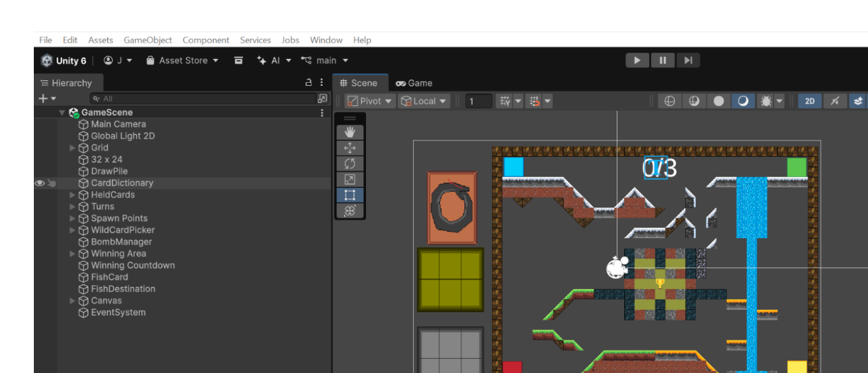
Task: Toggle visibility eye for CardDictionary
Action: click(x=40, y=183)
